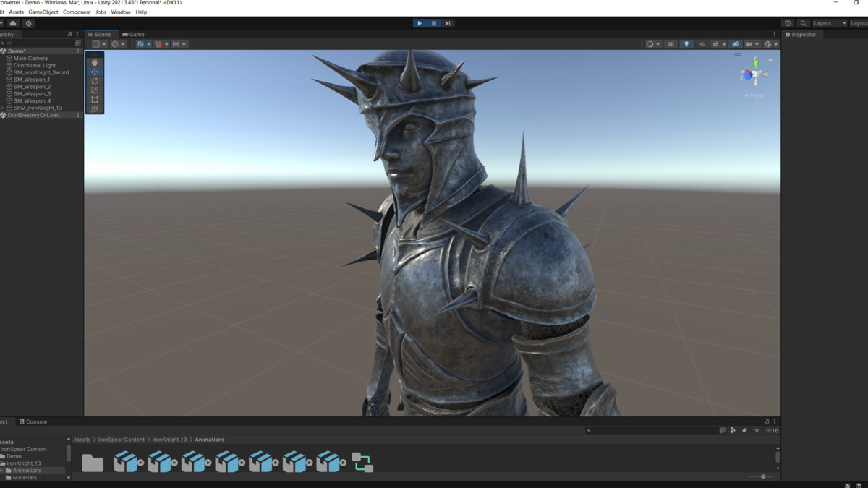Click the Step forward playback button
Image resolution: width=868 pixels, height=488 pixels.
click(448, 23)
